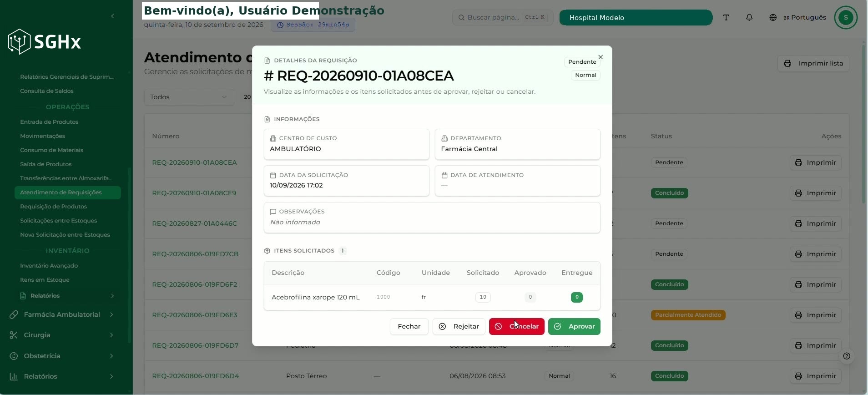The width and height of the screenshot is (868, 395).
Task: Go to Movimentações in sidebar
Action: [x=43, y=136]
